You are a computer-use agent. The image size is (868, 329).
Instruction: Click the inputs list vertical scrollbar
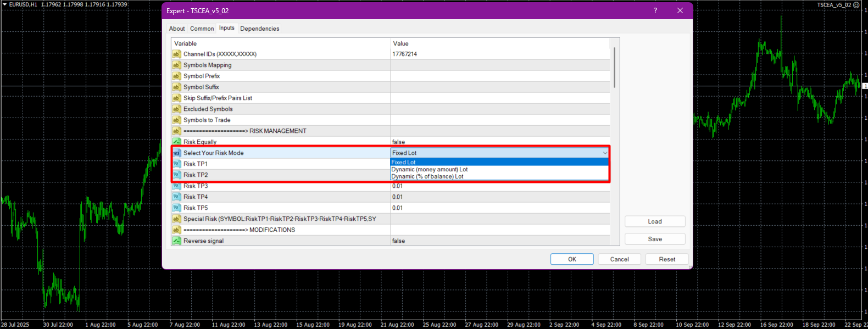(x=614, y=68)
